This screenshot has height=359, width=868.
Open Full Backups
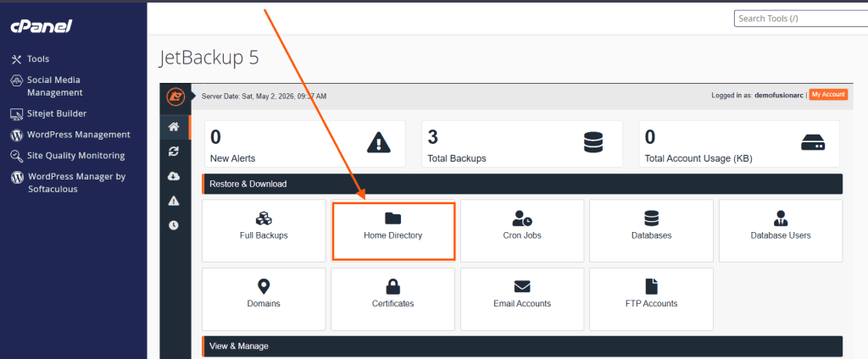(x=264, y=230)
